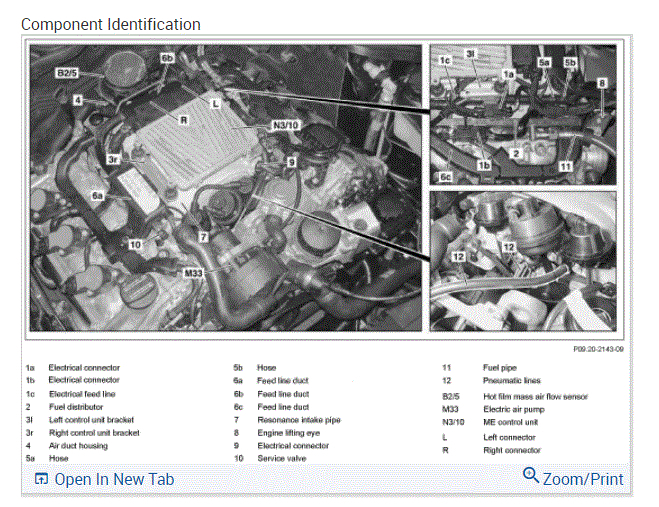Click legend entry 'Air duct housing'

click(x=79, y=446)
